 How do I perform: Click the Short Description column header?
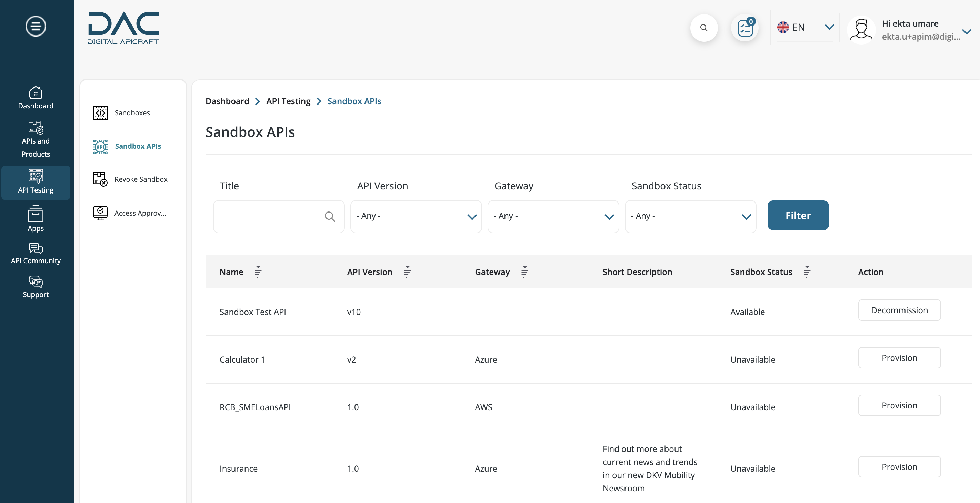pos(637,272)
